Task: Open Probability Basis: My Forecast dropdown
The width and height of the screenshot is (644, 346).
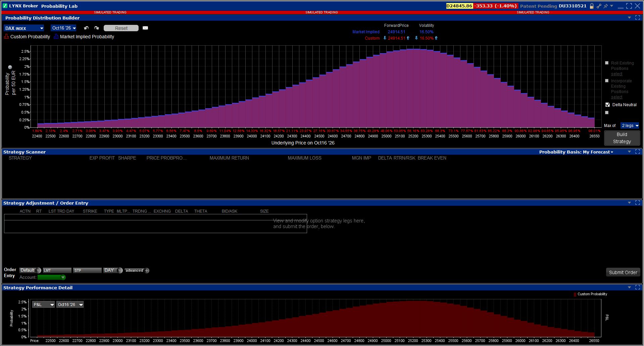Action: coord(576,152)
